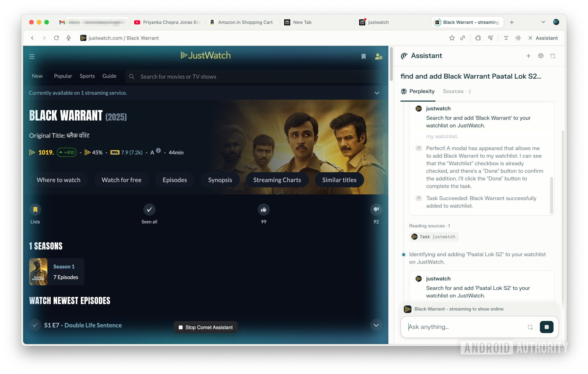Click the thumbs down dislike icon
This screenshot has width=588, height=374.
click(x=376, y=209)
